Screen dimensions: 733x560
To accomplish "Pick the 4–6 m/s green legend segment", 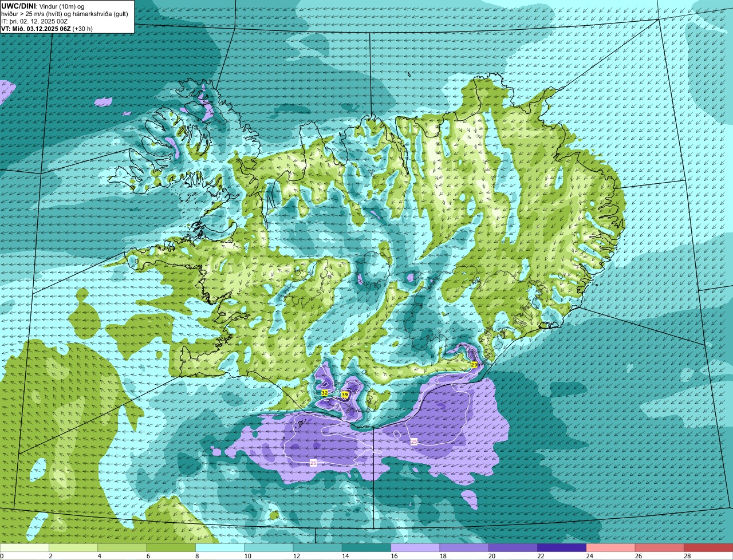I will [x=122, y=548].
